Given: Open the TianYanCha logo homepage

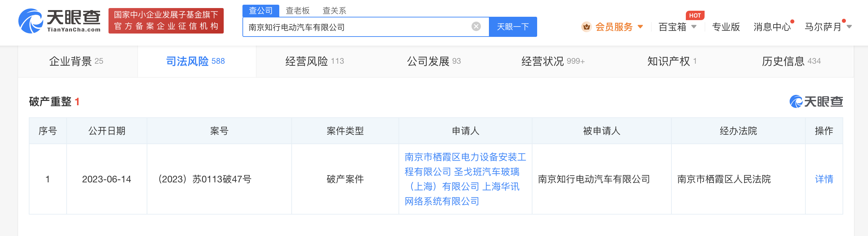Looking at the screenshot, I should (59, 21).
